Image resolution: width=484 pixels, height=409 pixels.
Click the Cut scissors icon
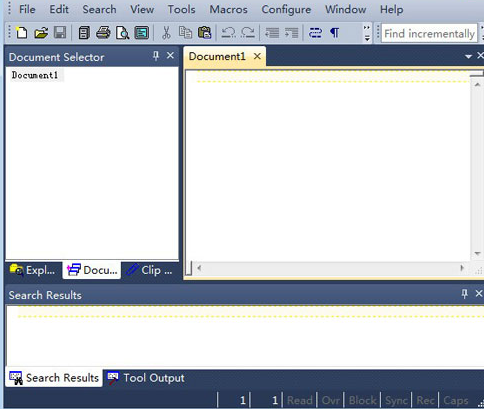[166, 33]
